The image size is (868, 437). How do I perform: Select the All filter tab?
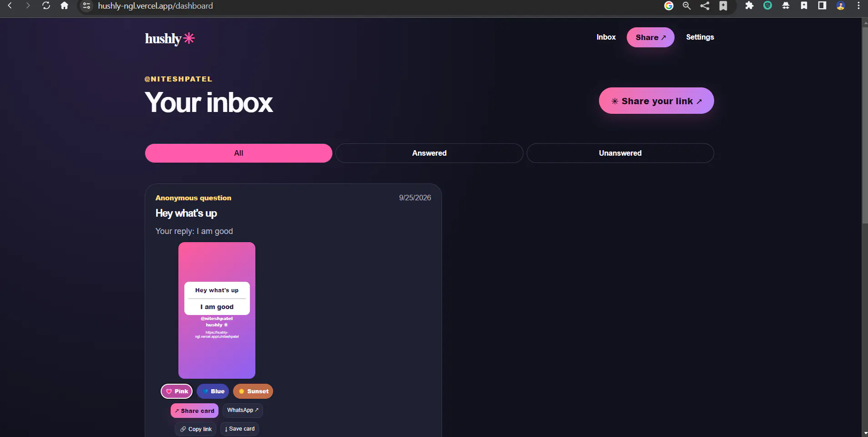point(239,153)
